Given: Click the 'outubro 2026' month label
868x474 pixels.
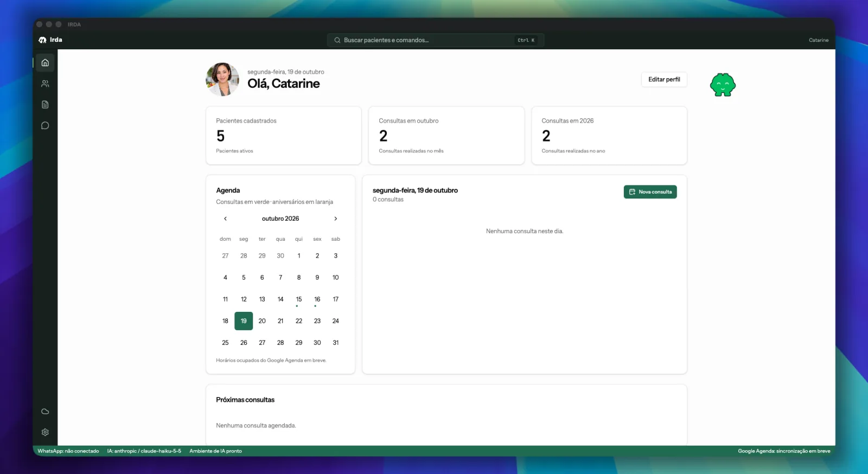Looking at the screenshot, I should (280, 219).
